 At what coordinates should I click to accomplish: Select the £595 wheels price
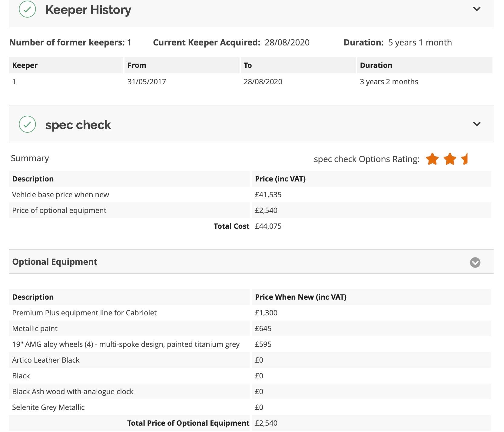tap(263, 344)
